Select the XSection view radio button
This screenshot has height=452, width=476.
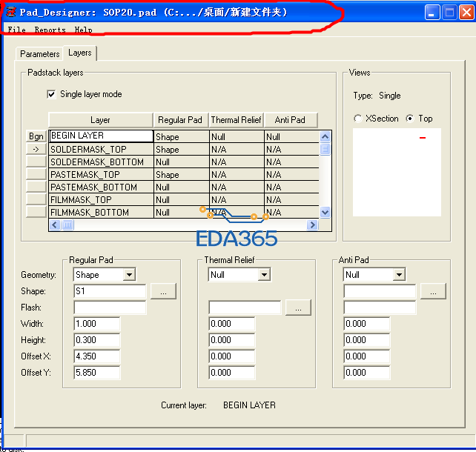tap(358, 119)
